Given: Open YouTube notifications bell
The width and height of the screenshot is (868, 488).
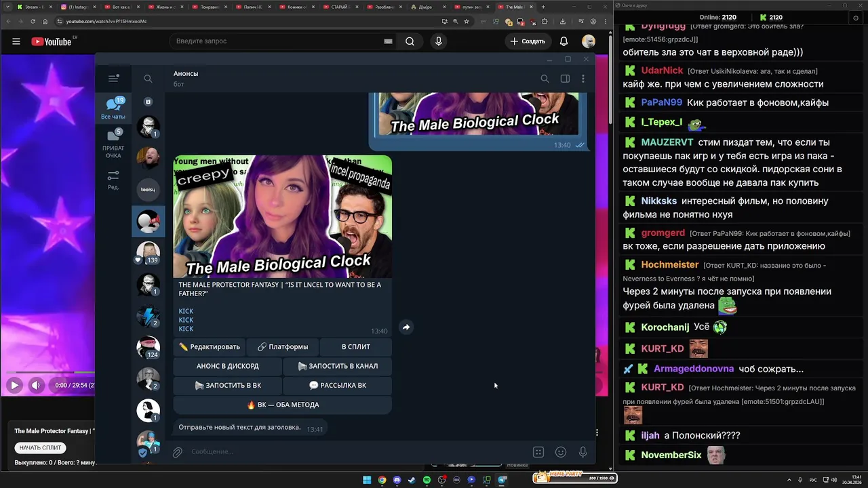Looking at the screenshot, I should [x=564, y=41].
